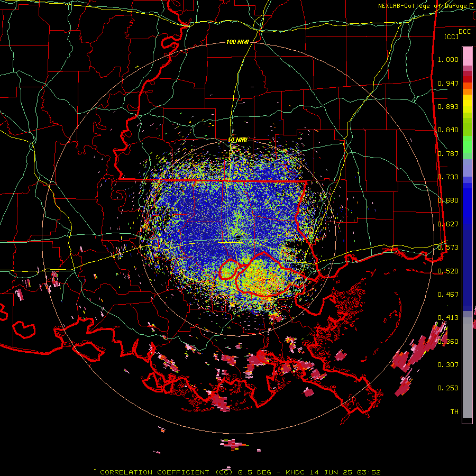Click the radar site marker at center

click(x=238, y=237)
